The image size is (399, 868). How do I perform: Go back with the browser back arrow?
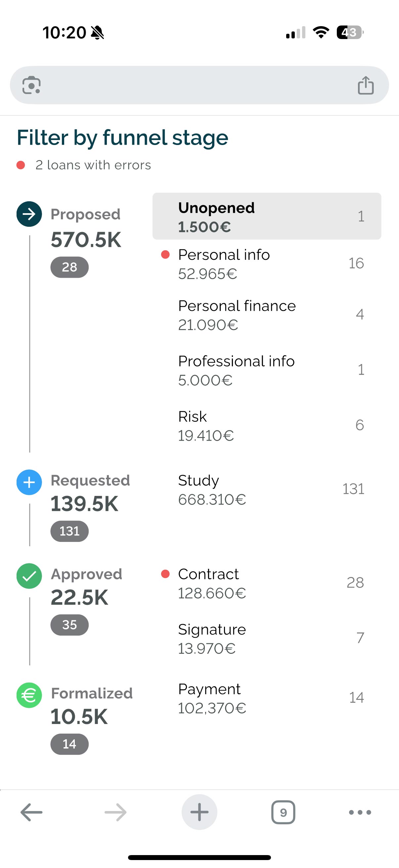click(31, 812)
